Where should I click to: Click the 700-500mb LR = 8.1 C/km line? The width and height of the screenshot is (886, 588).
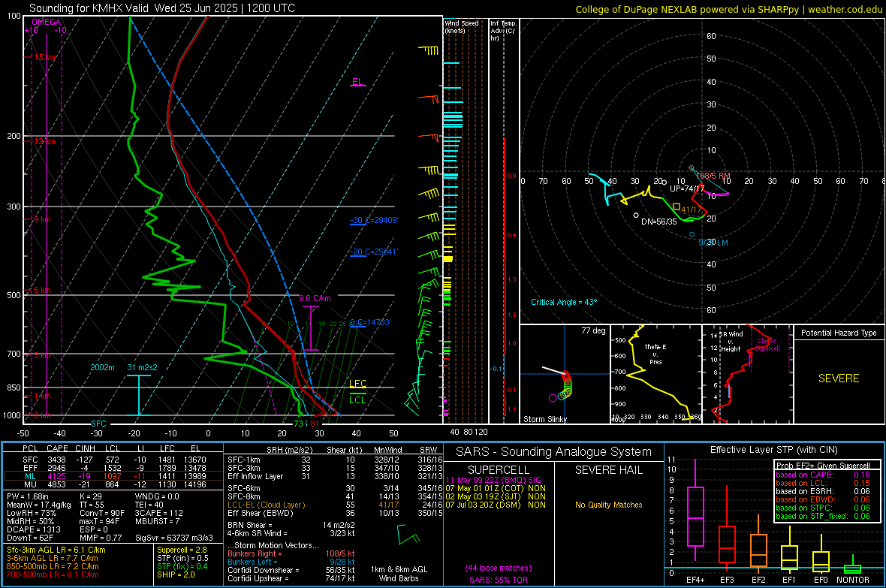[53, 574]
